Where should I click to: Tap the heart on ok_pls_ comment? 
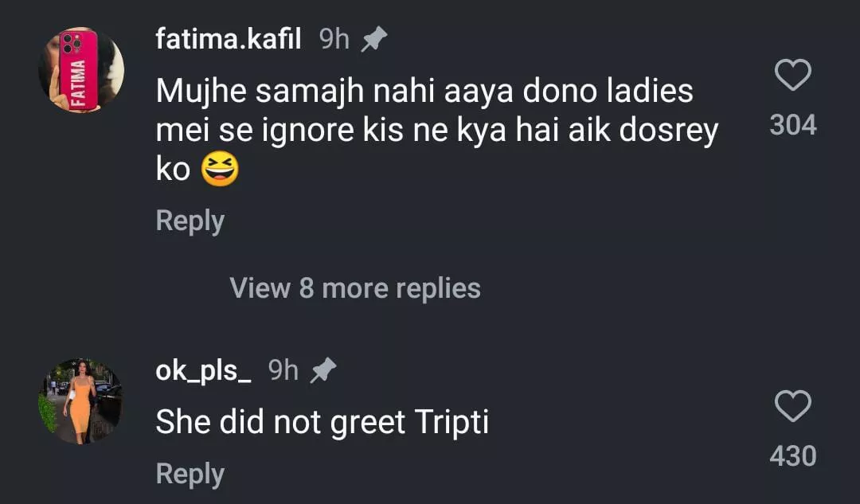tap(792, 407)
